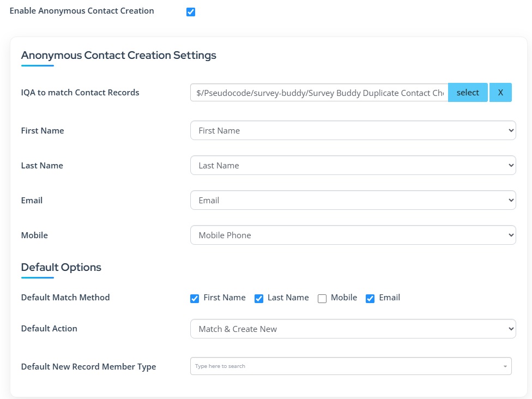Click the Email label beside match checkbox
This screenshot has width=532, height=399.
coord(390,298)
